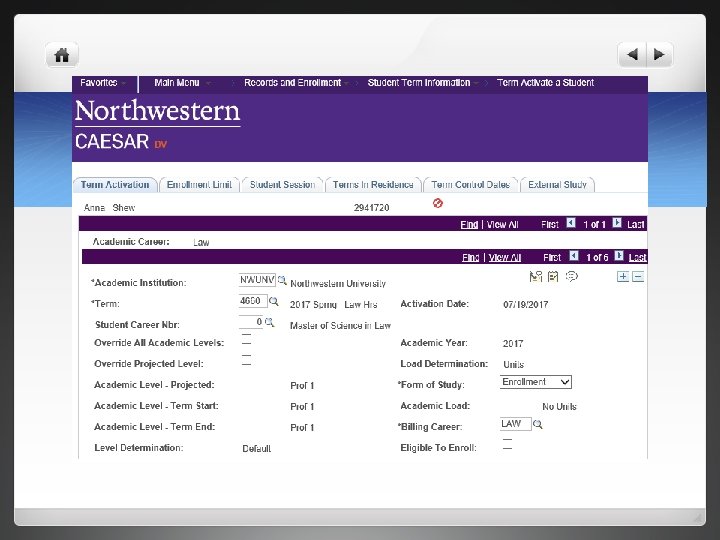Delete term row with minus icon
This screenshot has height=540, width=720.
click(638, 276)
